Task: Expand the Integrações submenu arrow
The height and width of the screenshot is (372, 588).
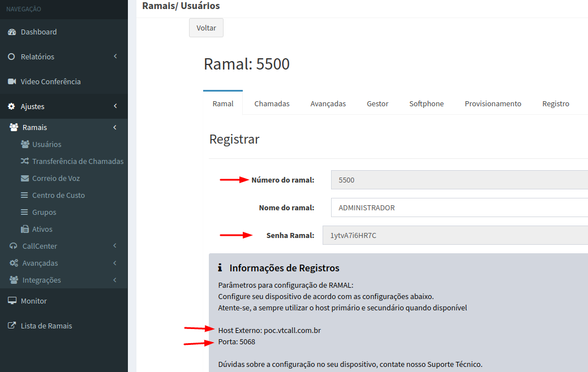Action: pos(115,280)
